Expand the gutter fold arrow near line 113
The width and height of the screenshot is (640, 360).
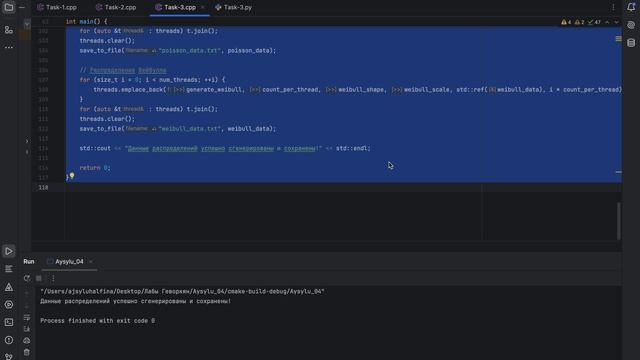[x=27, y=141]
